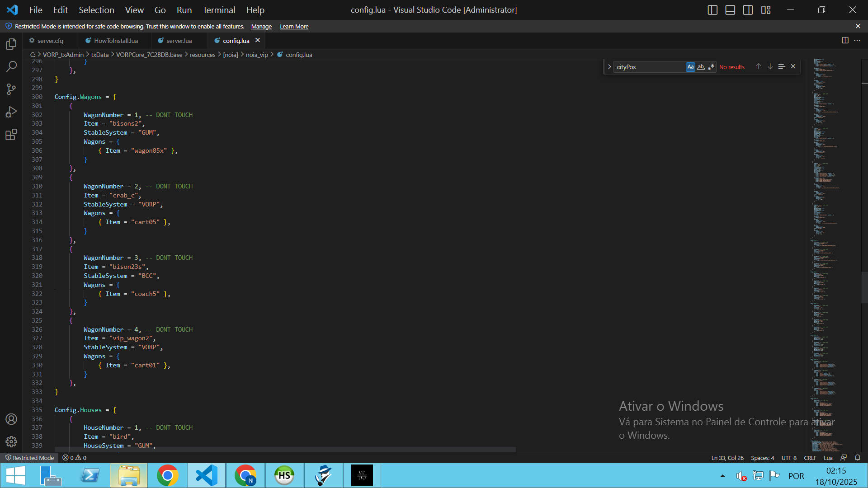Image resolution: width=868 pixels, height=488 pixels.
Task: Open the Source Control view
Action: point(11,89)
